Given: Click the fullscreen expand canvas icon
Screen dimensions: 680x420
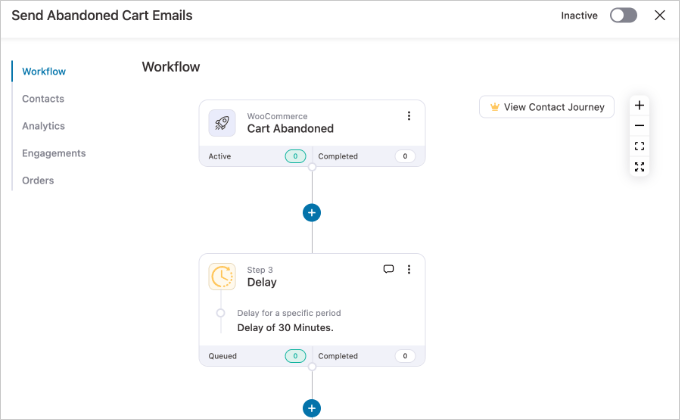Looking at the screenshot, I should pos(639,167).
